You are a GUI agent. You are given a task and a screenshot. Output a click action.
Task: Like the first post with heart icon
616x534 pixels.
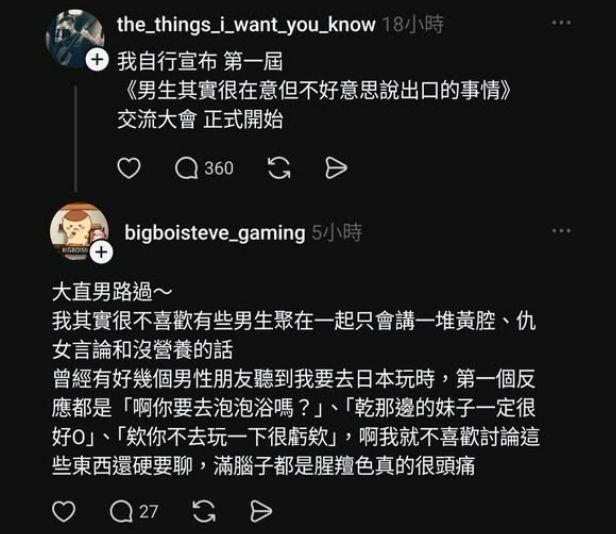tap(129, 168)
